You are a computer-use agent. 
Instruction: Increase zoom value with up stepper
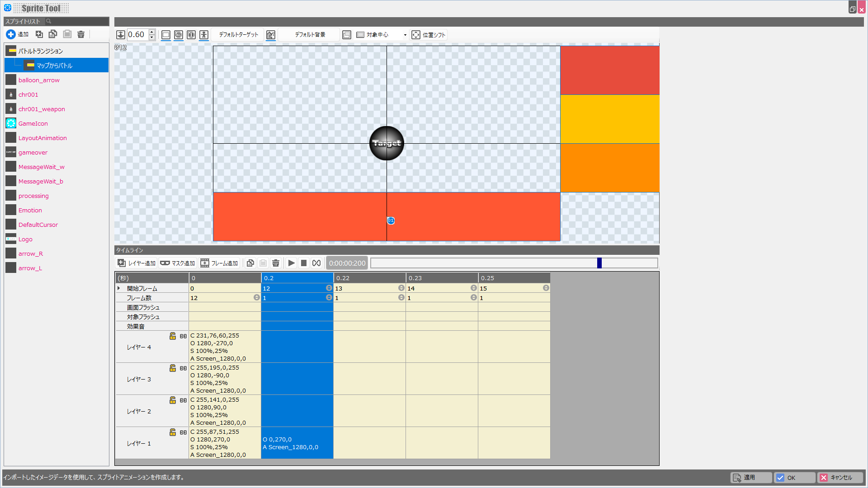pyautogui.click(x=152, y=32)
